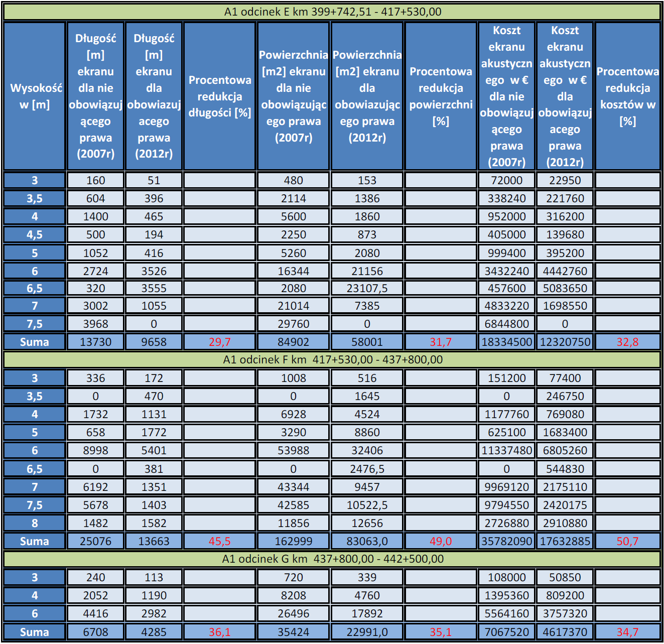Screen dimensions: 664x644
Task: Click the cost value '246750'
Action: pyautogui.click(x=565, y=396)
